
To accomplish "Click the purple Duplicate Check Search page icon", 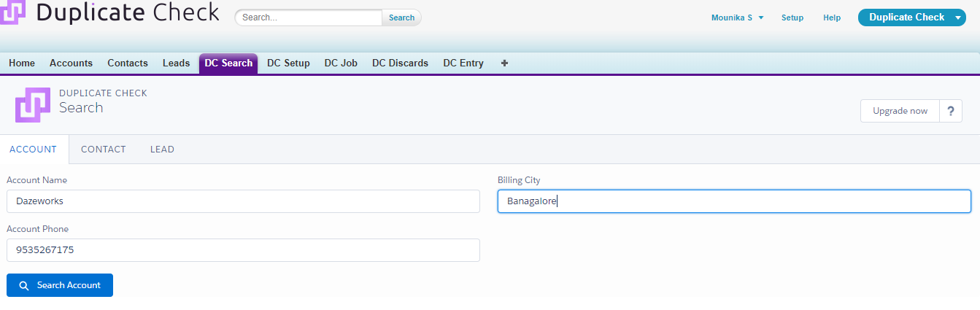I will [x=33, y=105].
